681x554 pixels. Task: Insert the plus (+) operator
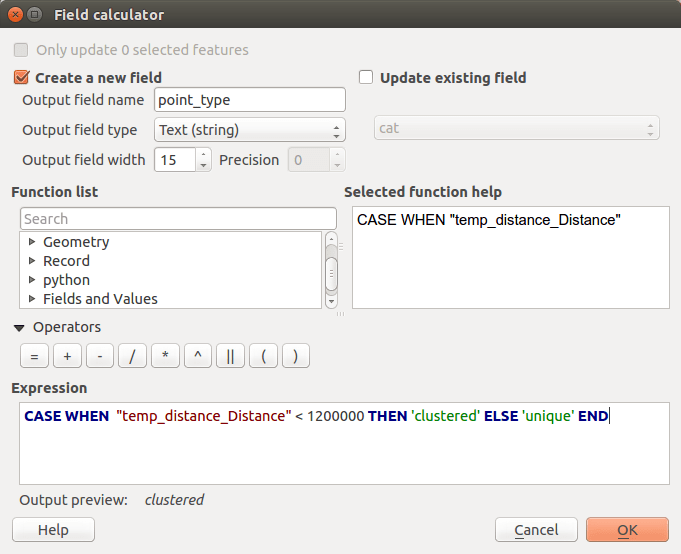67,356
